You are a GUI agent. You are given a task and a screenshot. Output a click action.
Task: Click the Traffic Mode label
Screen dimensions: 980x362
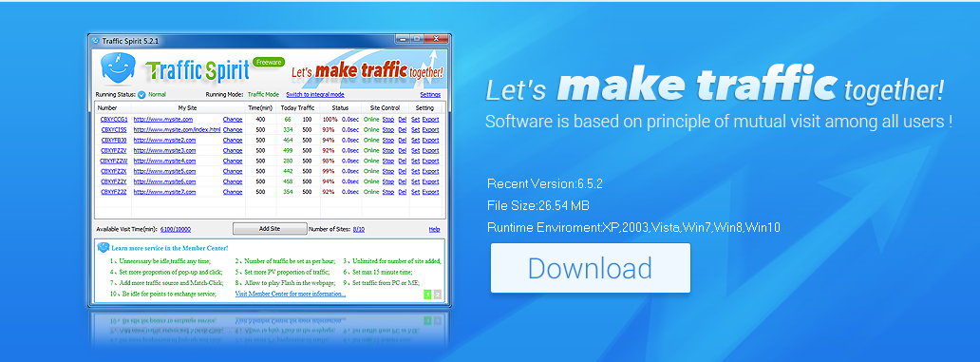[x=263, y=95]
